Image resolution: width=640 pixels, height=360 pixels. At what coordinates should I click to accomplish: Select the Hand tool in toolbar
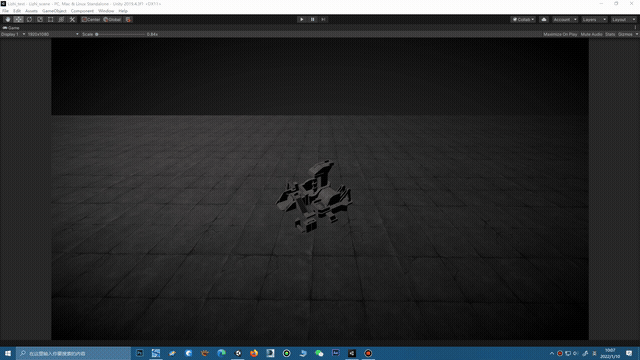(x=8, y=20)
